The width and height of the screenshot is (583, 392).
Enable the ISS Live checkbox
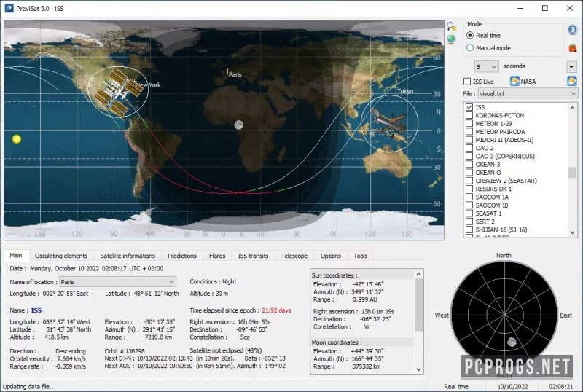(467, 82)
